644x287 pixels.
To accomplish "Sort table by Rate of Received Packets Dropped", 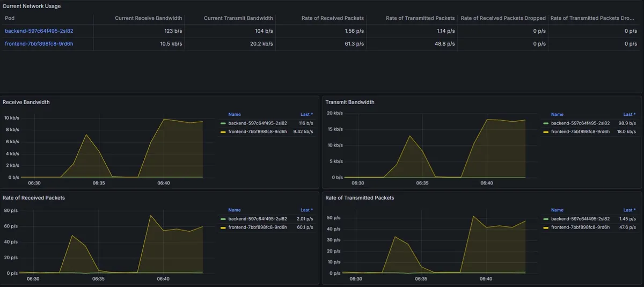I will pos(503,18).
